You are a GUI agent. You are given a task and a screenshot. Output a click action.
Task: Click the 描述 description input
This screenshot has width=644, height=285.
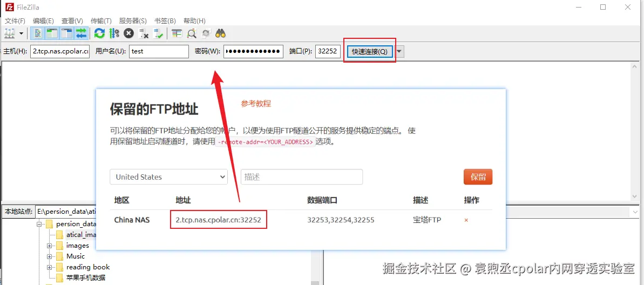301,177
